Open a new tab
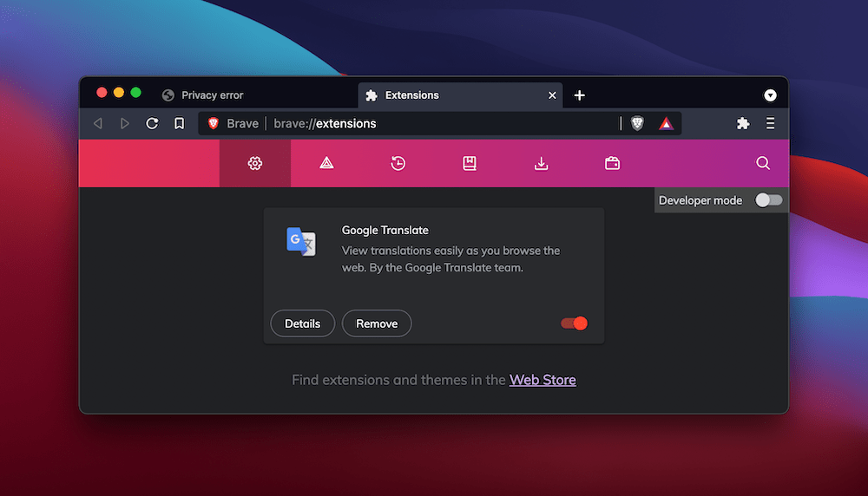The image size is (868, 496). (x=579, y=95)
